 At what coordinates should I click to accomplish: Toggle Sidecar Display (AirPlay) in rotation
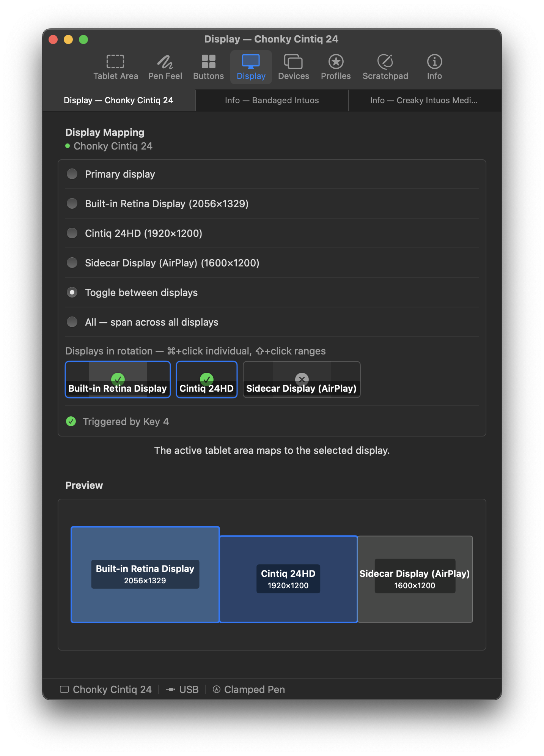click(x=302, y=380)
